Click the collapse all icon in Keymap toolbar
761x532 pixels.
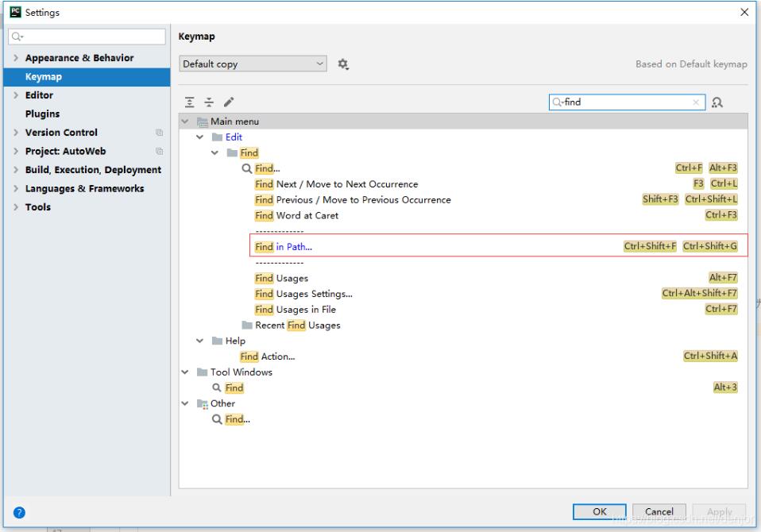coord(209,102)
